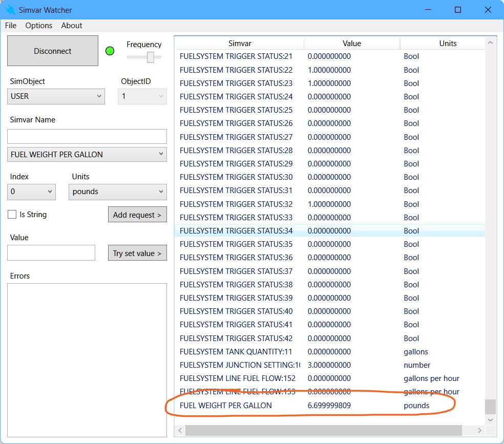This screenshot has width=504, height=444.
Task: Click gallons unit of TANK QUANTITY:11
Action: pyautogui.click(x=415, y=352)
